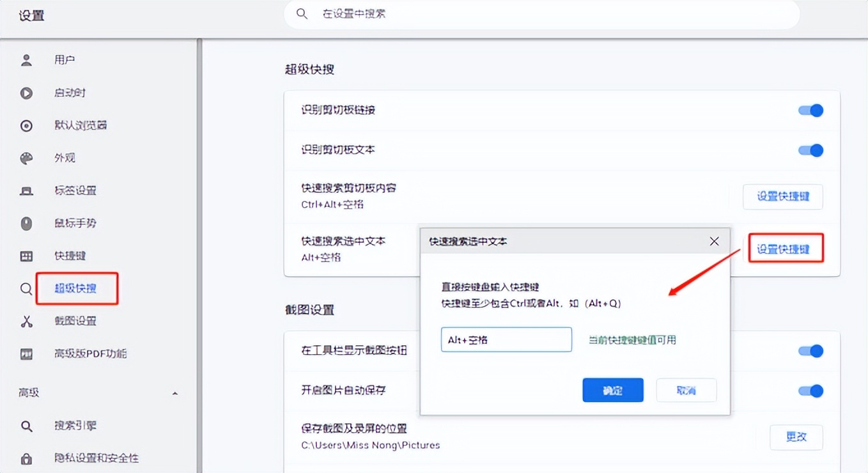The width and height of the screenshot is (868, 473).
Task: Open 高级版PDF功能 via the PDF icon
Action: point(26,354)
